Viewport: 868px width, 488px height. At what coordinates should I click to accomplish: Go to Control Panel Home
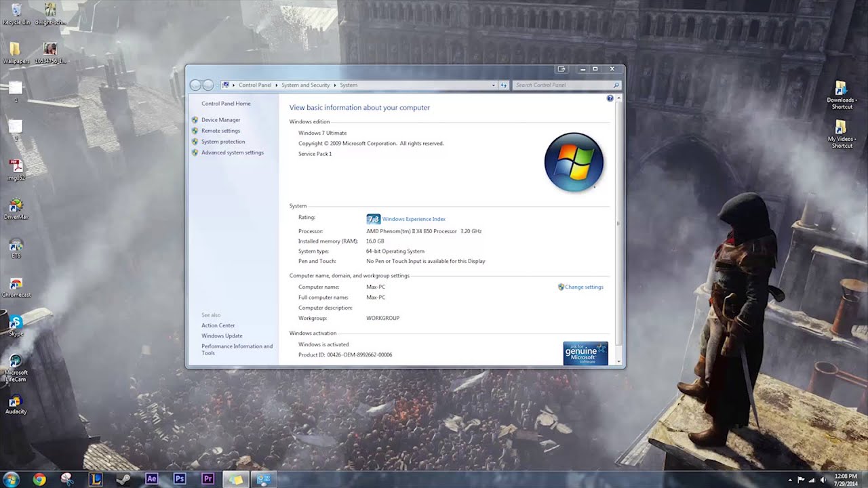[226, 104]
